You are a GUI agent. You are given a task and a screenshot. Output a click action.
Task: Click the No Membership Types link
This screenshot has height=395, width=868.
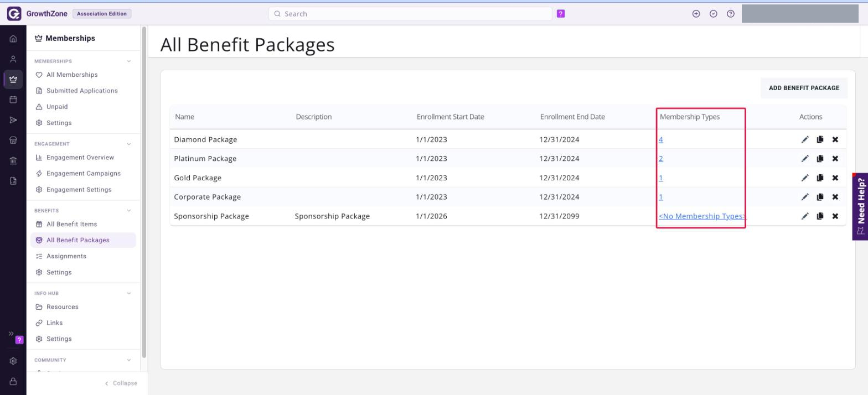702,216
